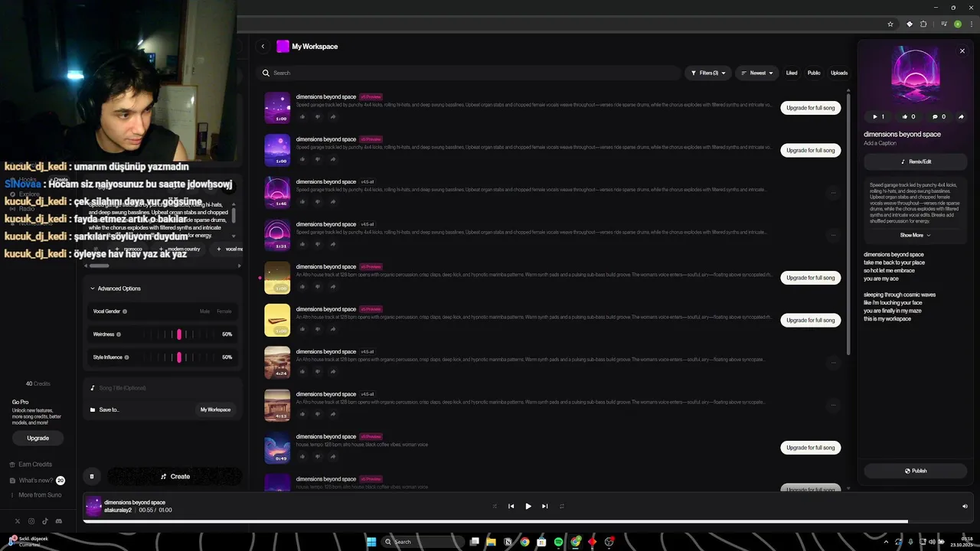Screen dimensions: 980x551
Task: Click the Create button
Action: click(175, 476)
